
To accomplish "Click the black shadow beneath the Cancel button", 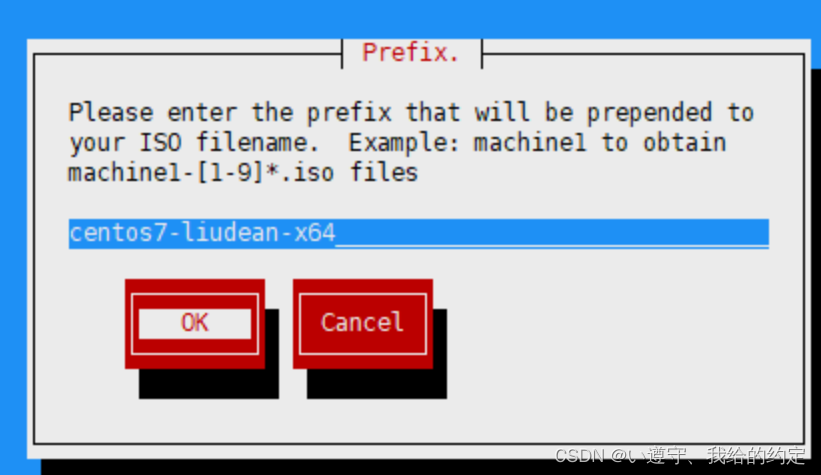I will click(x=377, y=384).
